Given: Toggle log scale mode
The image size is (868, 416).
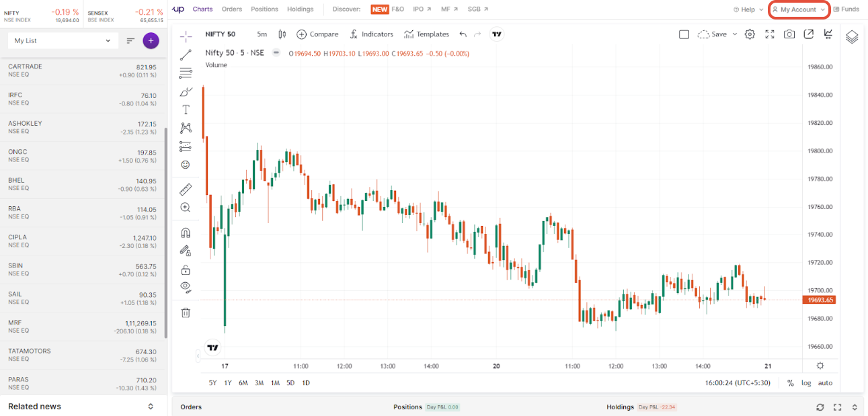Looking at the screenshot, I should pyautogui.click(x=806, y=383).
